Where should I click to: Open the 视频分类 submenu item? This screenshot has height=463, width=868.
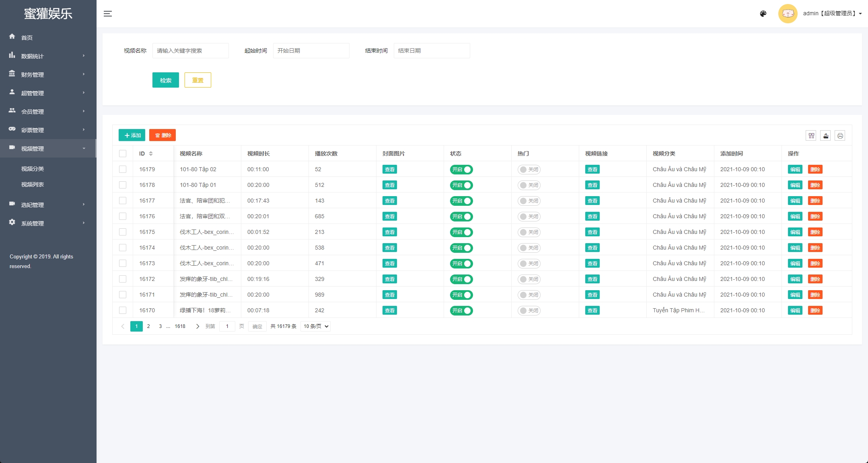coord(33,169)
